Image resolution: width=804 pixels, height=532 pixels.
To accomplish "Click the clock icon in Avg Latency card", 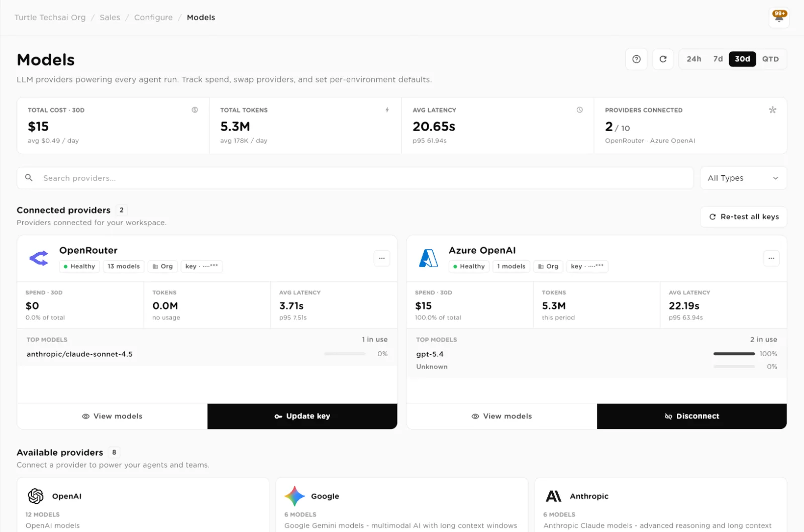I will tap(579, 110).
